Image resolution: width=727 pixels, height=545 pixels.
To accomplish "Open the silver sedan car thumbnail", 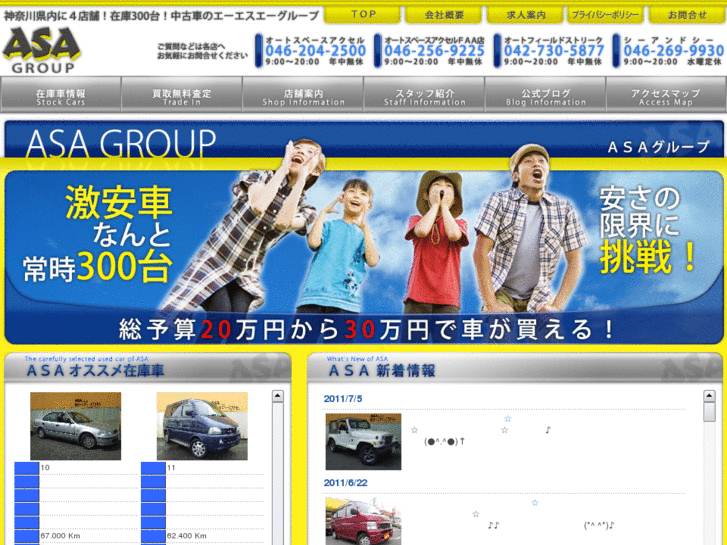I will (x=76, y=426).
